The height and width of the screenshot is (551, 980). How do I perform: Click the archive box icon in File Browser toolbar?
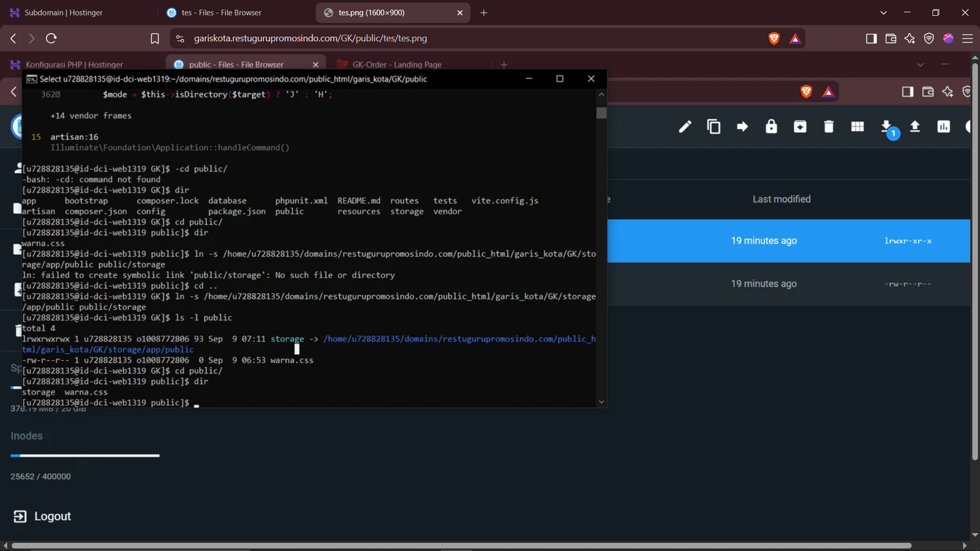tap(800, 127)
